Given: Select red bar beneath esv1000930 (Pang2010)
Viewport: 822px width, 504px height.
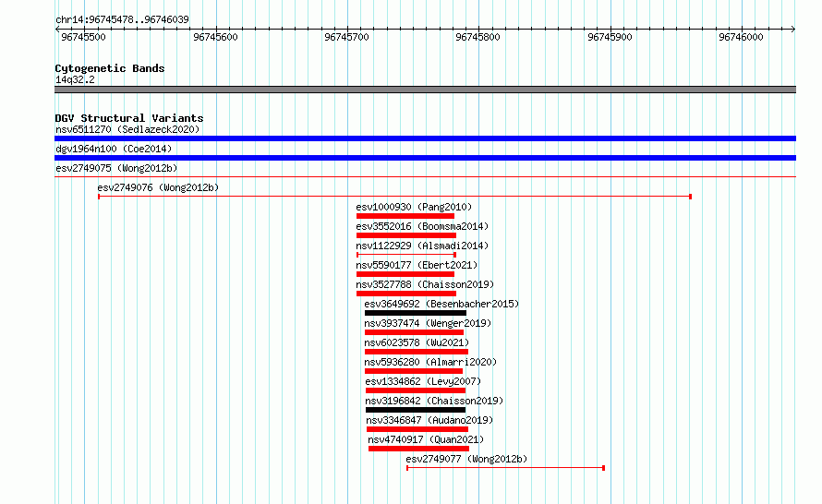Looking at the screenshot, I should (x=405, y=216).
